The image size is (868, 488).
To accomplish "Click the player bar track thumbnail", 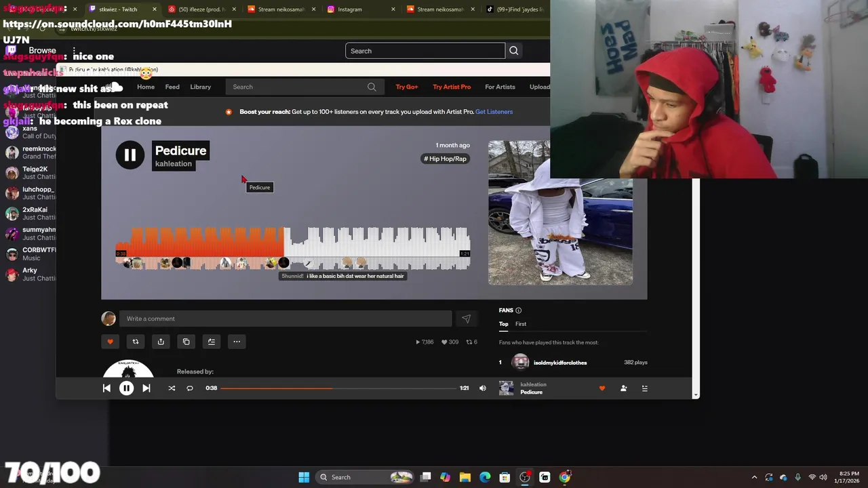I will pos(506,388).
